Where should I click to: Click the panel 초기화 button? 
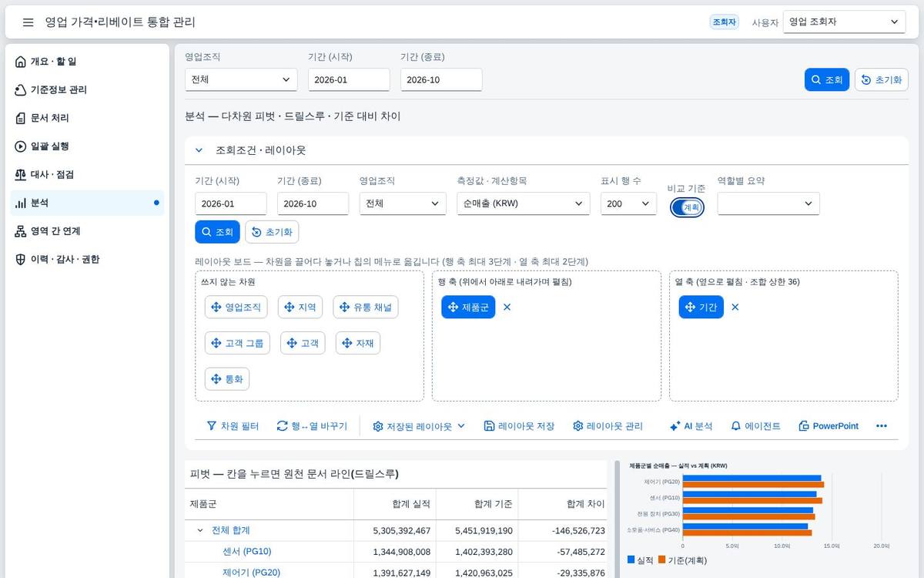point(272,232)
